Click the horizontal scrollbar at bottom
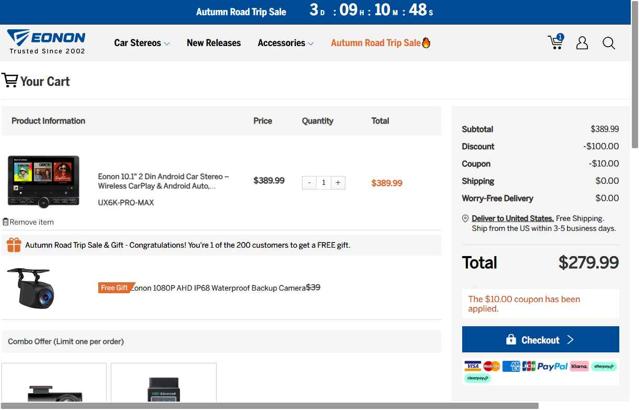 click(x=269, y=406)
